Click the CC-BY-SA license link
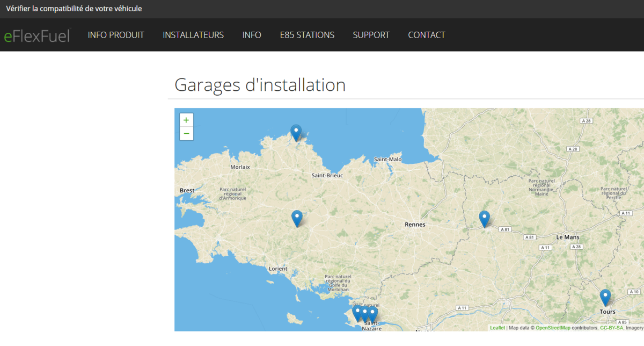The image size is (644, 346). (611, 328)
